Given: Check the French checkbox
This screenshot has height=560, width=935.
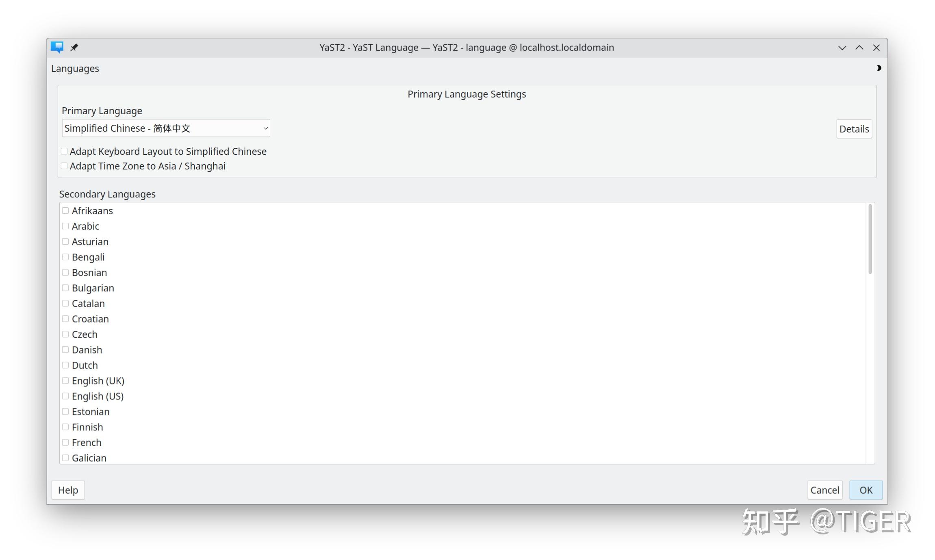Looking at the screenshot, I should (x=65, y=442).
